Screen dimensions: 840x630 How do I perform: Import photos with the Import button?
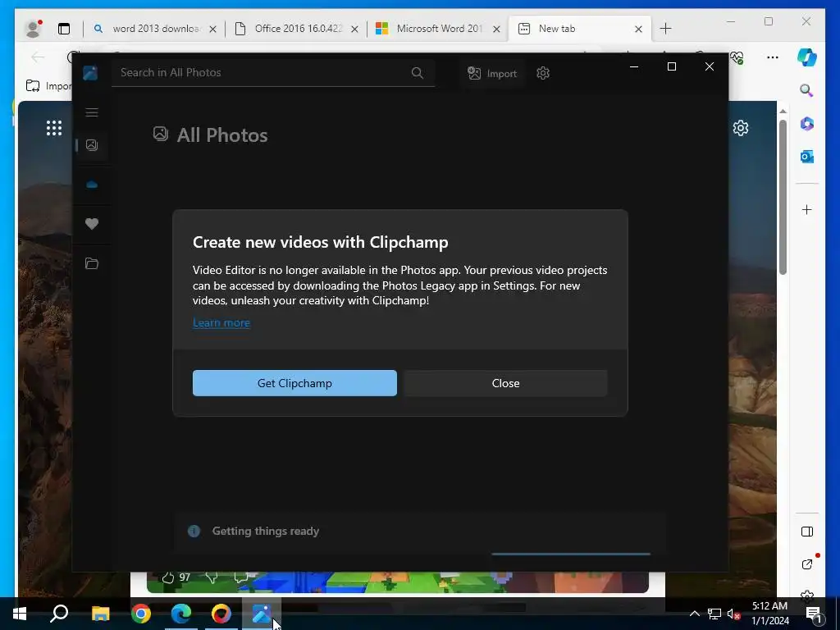pyautogui.click(x=492, y=73)
